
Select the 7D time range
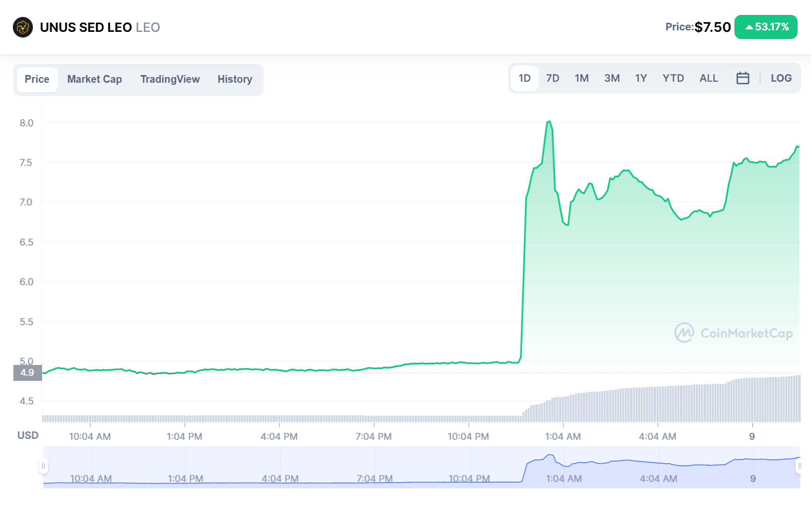(552, 78)
